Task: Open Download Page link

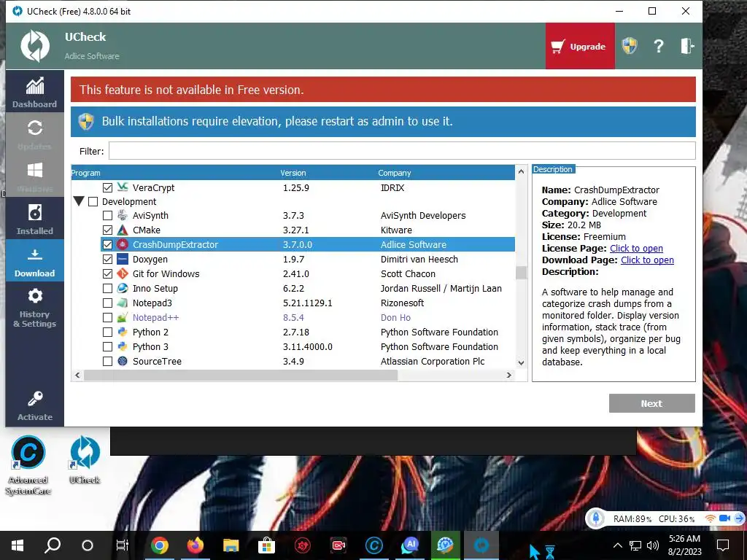Action: pos(647,260)
